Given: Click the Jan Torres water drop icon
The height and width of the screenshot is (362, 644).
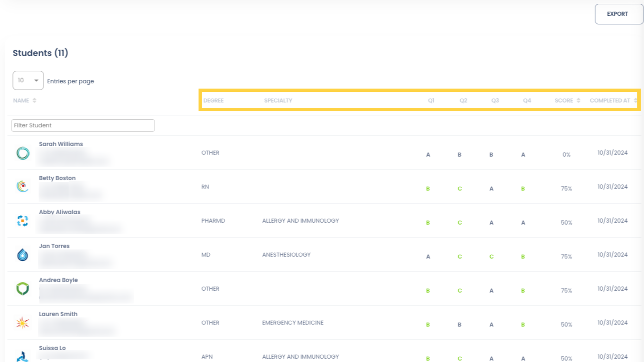Looking at the screenshot, I should pos(22,255).
